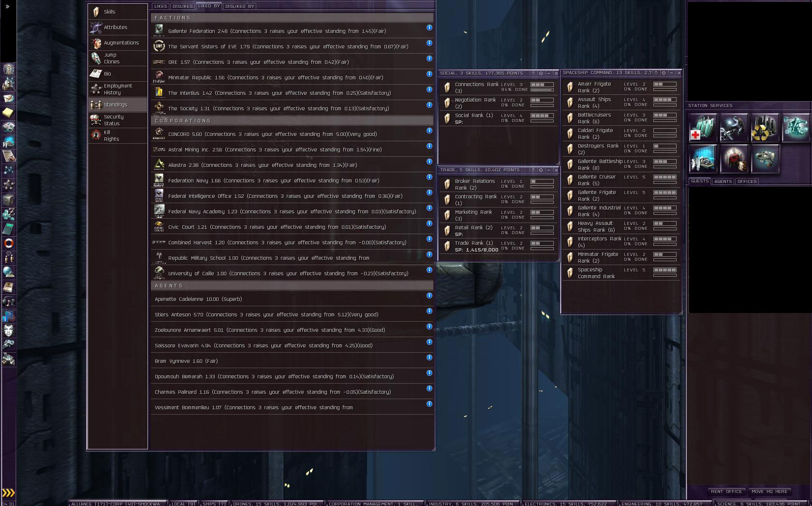Open the Skills section of the character sheet
Screen dimensions: 812x506
(118, 12)
